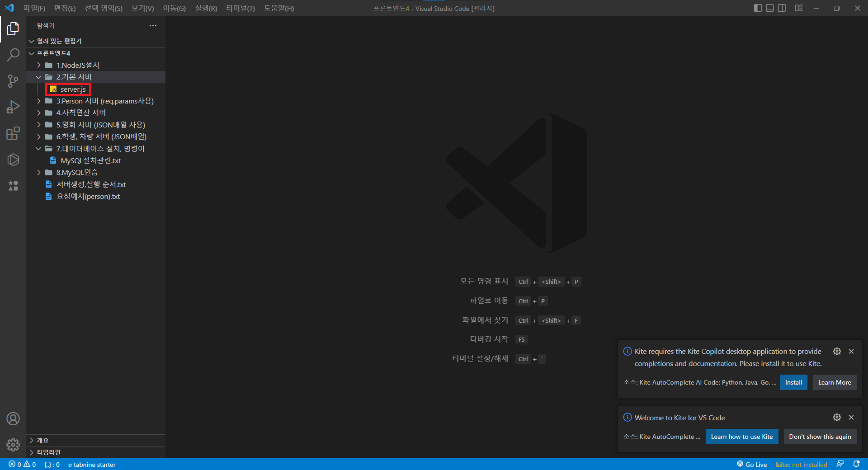Open the Source Control view
This screenshot has width=868, height=470.
tap(13, 81)
